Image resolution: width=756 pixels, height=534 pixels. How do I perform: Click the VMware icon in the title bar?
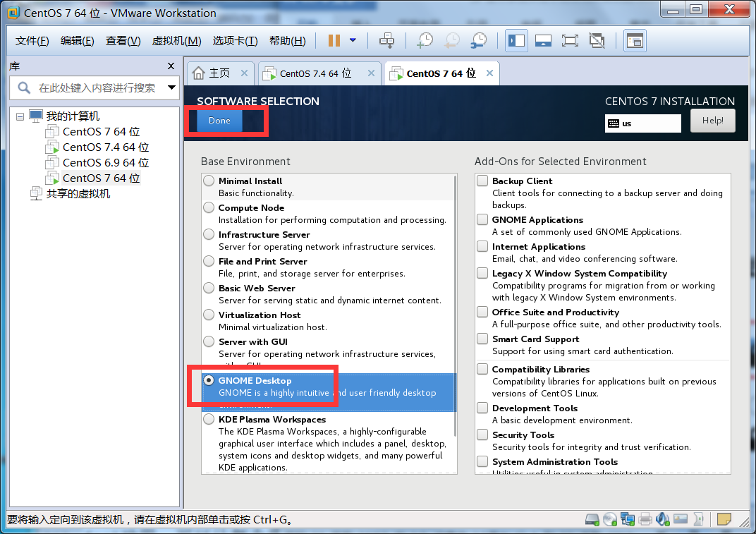[x=13, y=13]
